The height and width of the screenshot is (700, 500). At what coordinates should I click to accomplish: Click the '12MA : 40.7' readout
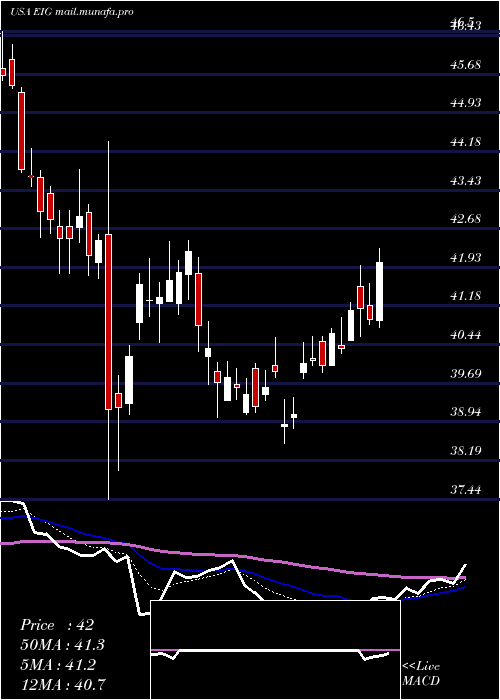[x=63, y=684]
